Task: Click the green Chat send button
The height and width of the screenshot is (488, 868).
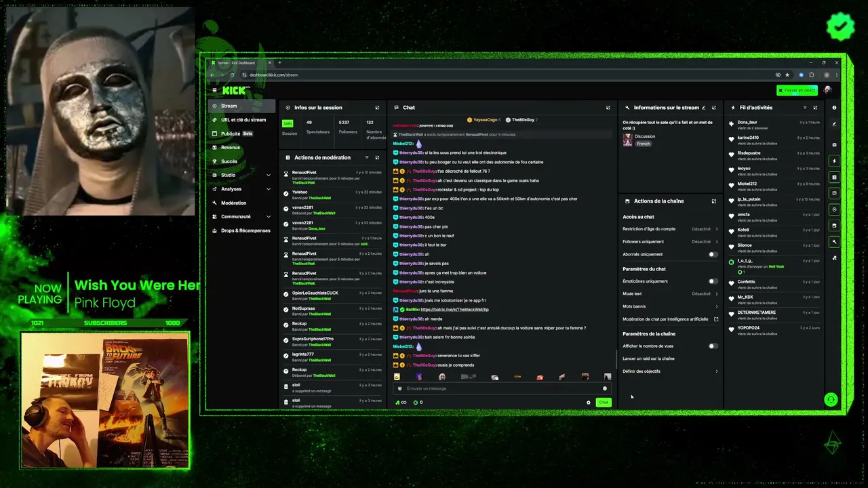Action: pos(604,403)
